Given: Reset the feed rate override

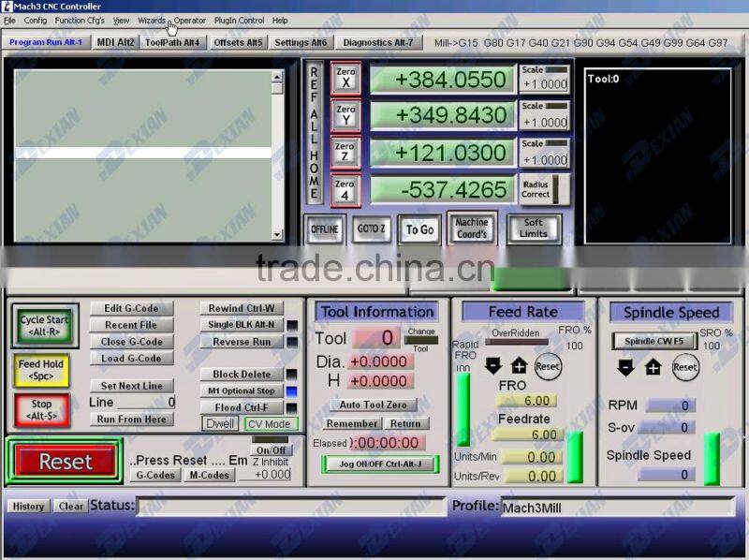Looking at the screenshot, I should 548,366.
